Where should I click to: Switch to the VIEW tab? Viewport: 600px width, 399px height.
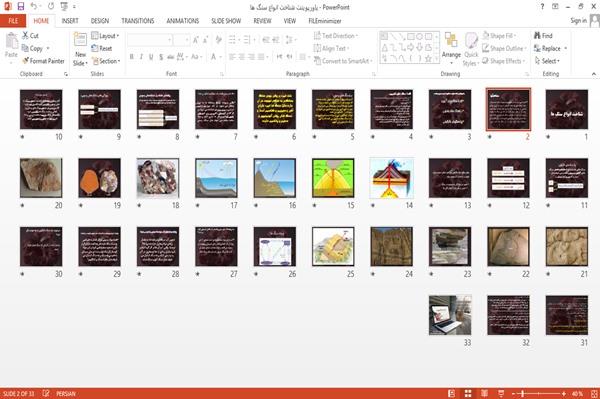pos(290,21)
